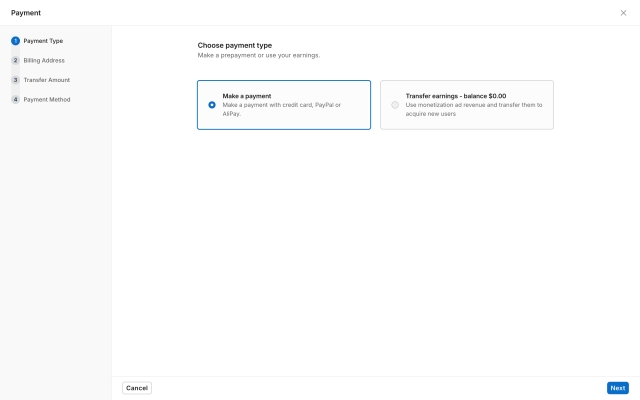
Task: Click the step 4 number circle
Action: point(16,100)
